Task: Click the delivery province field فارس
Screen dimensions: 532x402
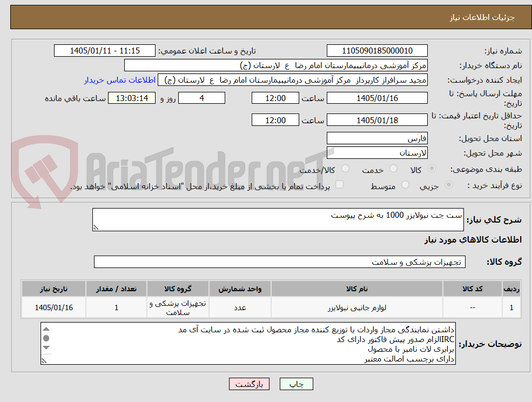Action: [377, 138]
